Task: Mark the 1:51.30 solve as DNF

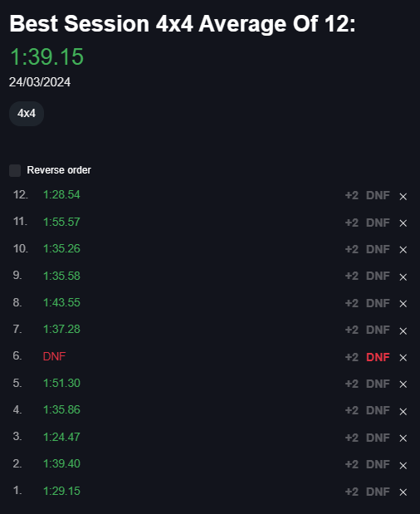Action: coord(378,384)
